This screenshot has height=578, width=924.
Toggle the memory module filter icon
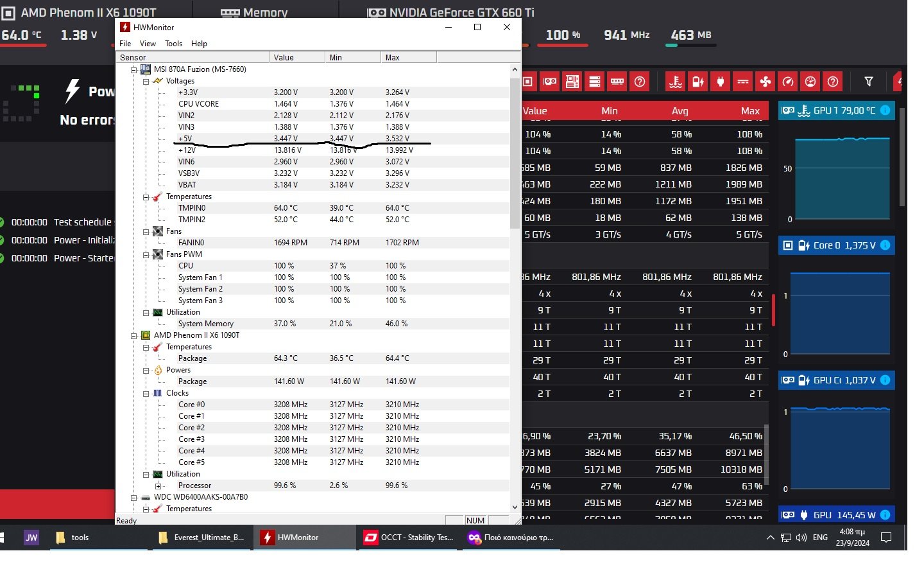tap(617, 82)
